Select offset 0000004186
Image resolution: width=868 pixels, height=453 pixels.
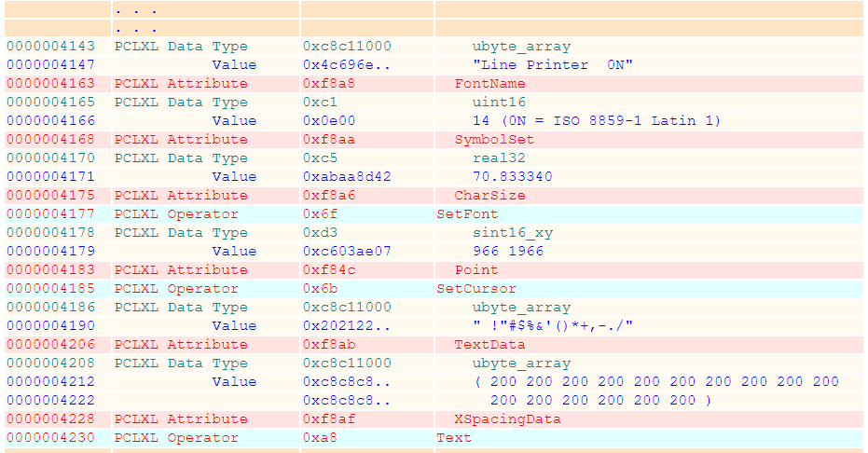(51, 307)
